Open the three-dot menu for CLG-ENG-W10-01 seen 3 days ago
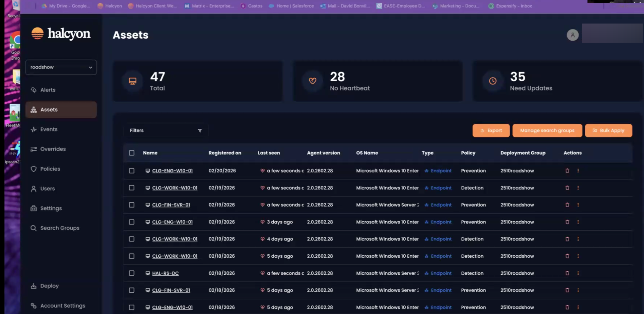 pos(578,222)
